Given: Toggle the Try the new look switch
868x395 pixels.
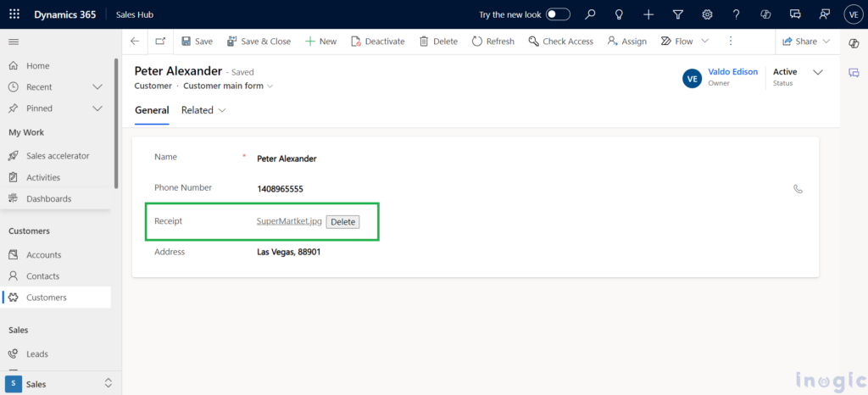Looking at the screenshot, I should 558,14.
